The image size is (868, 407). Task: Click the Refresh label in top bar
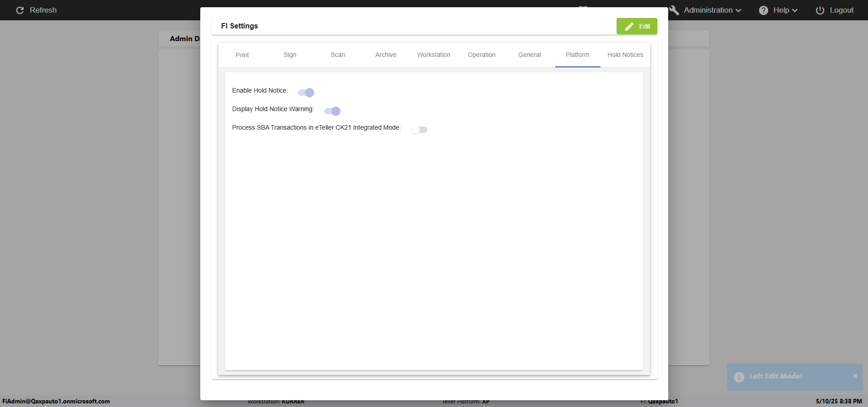43,10
